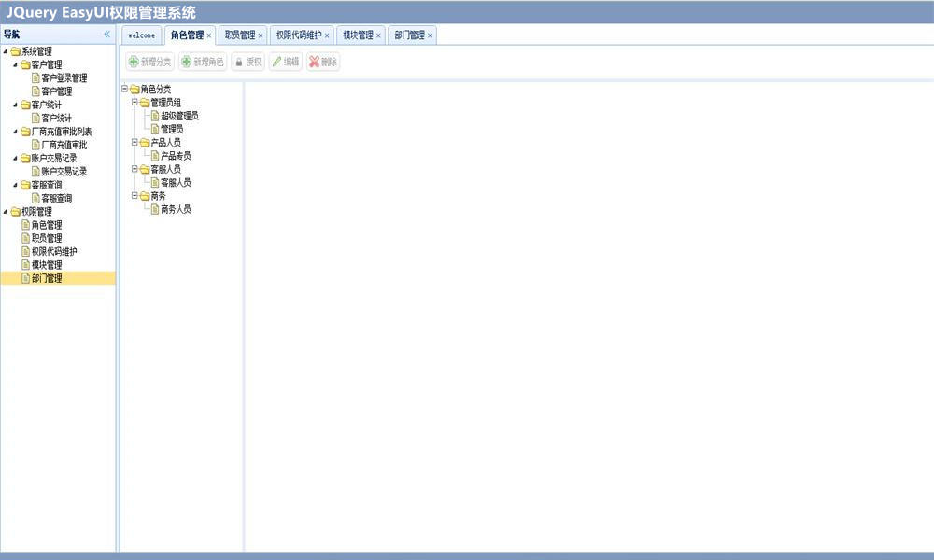This screenshot has height=560, width=934.
Task: Select the highlighted 部门管理 navigation item
Action: tap(58, 278)
